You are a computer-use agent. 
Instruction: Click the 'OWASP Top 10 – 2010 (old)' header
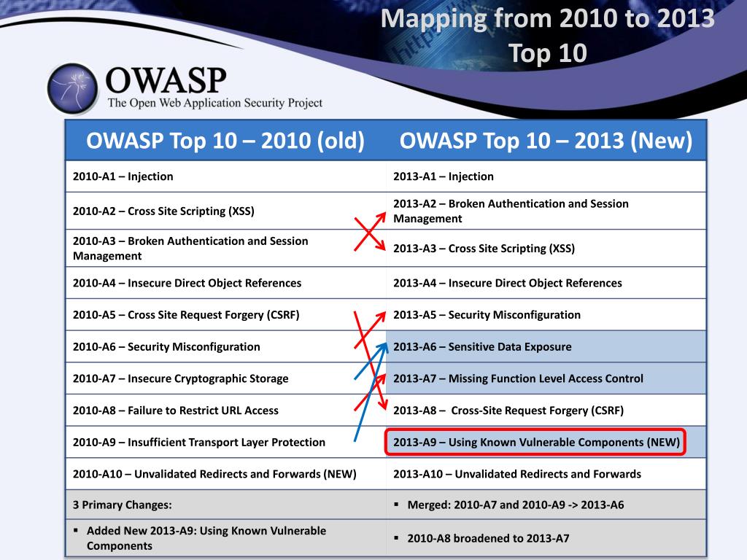(225, 141)
